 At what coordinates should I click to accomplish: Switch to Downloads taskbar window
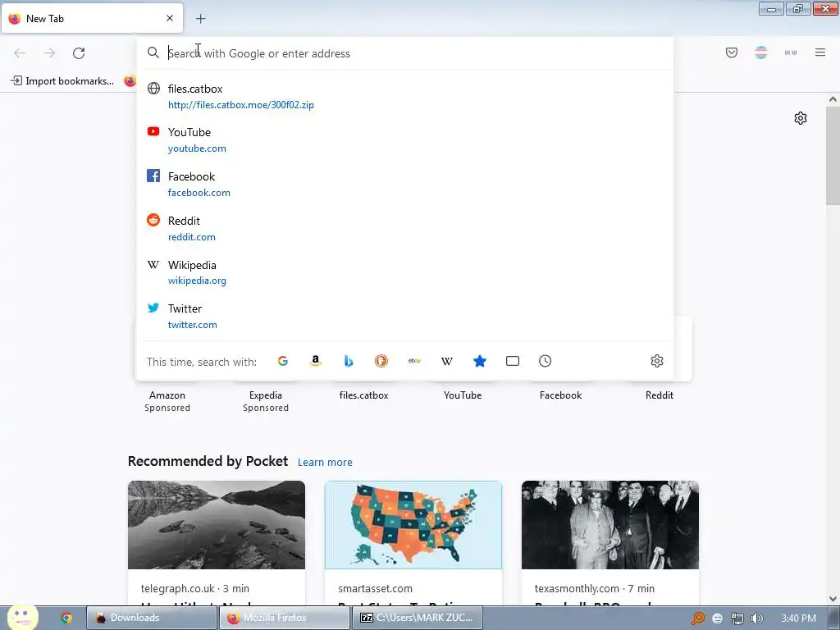(x=152, y=618)
